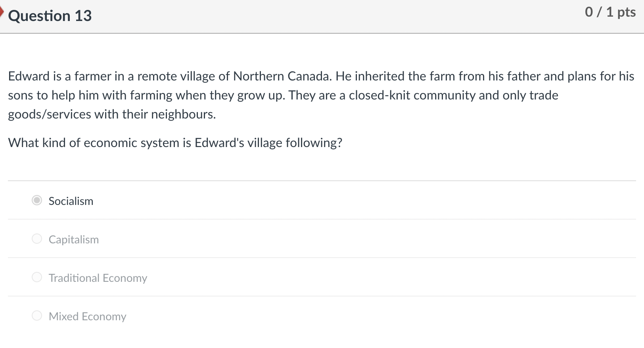Click the word "Edward" starting the passage
The width and height of the screenshot is (644, 348).
point(29,76)
